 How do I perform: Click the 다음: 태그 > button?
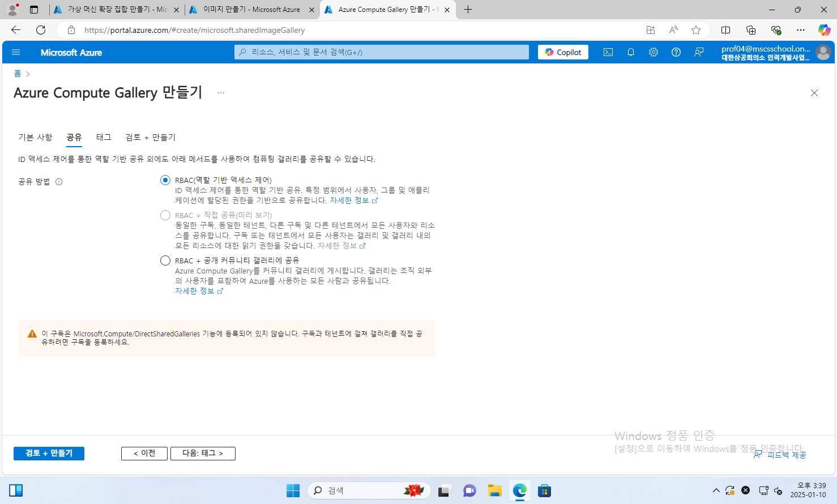point(203,454)
